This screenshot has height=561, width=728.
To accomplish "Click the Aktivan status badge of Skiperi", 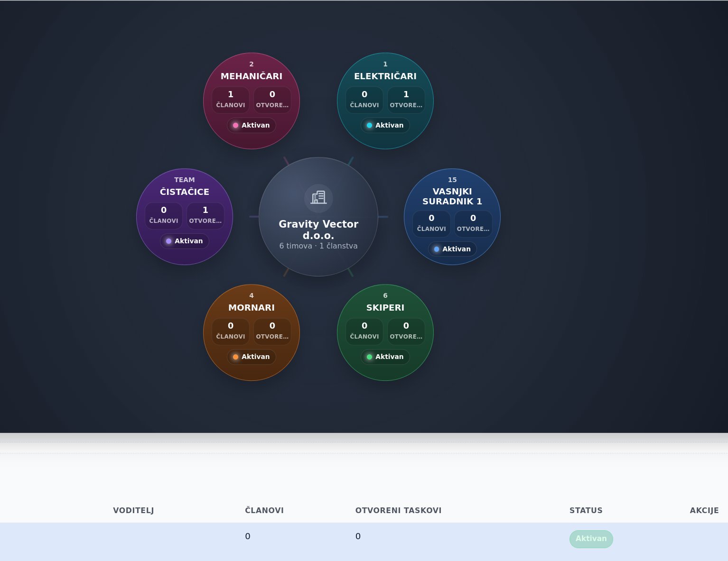I will coord(385,357).
